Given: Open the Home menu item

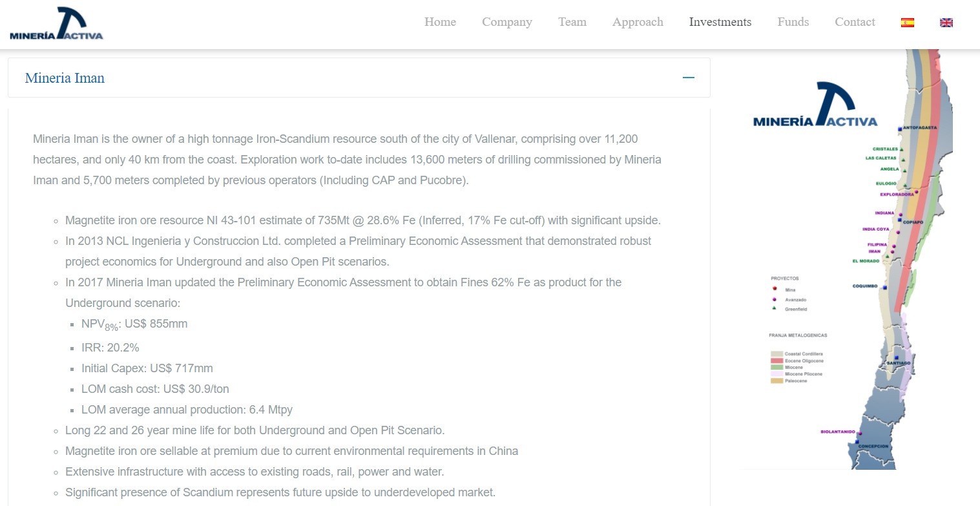Looking at the screenshot, I should click(x=440, y=22).
